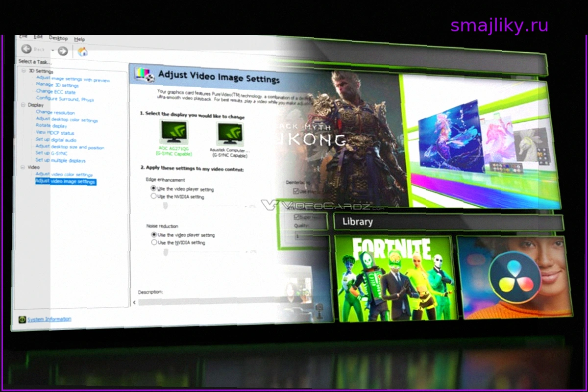Screen dimensions: 588x392
Task: Click the Edge enhancement slider handle
Action: pos(166,205)
